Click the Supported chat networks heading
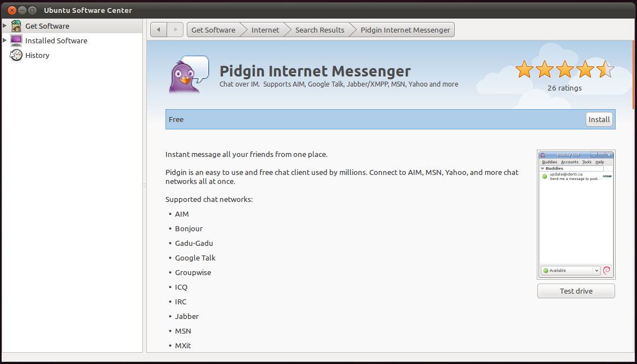637x364 pixels. [x=209, y=200]
